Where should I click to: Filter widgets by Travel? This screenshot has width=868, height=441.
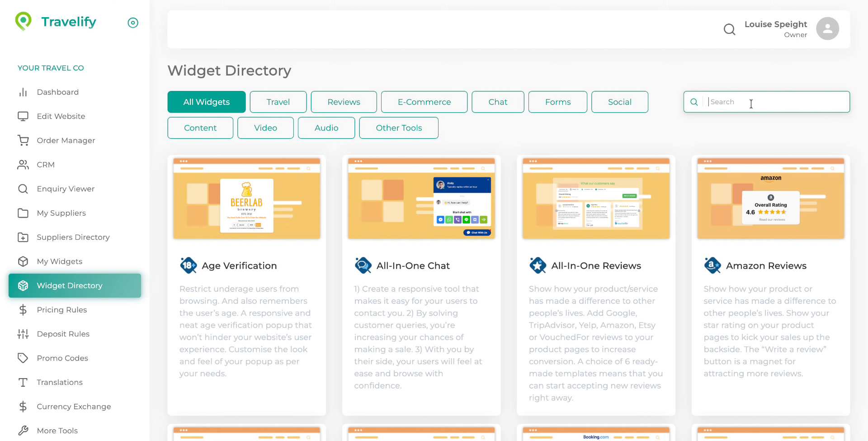point(278,102)
